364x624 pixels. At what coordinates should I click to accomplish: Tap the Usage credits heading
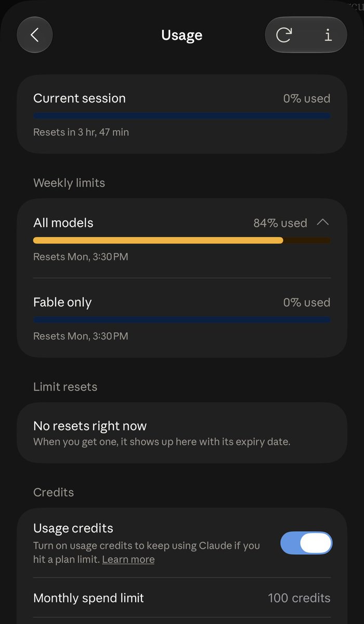(x=73, y=528)
